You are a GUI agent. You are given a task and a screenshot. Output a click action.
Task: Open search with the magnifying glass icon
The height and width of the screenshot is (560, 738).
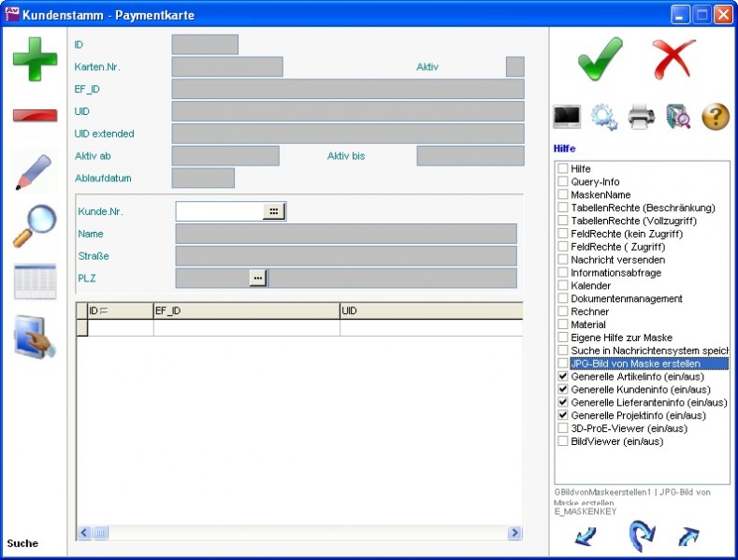34,226
